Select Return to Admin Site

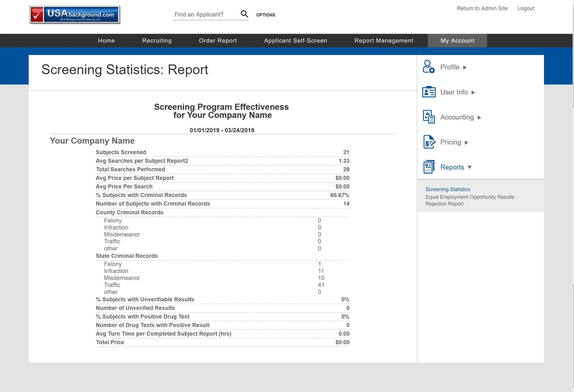482,8
